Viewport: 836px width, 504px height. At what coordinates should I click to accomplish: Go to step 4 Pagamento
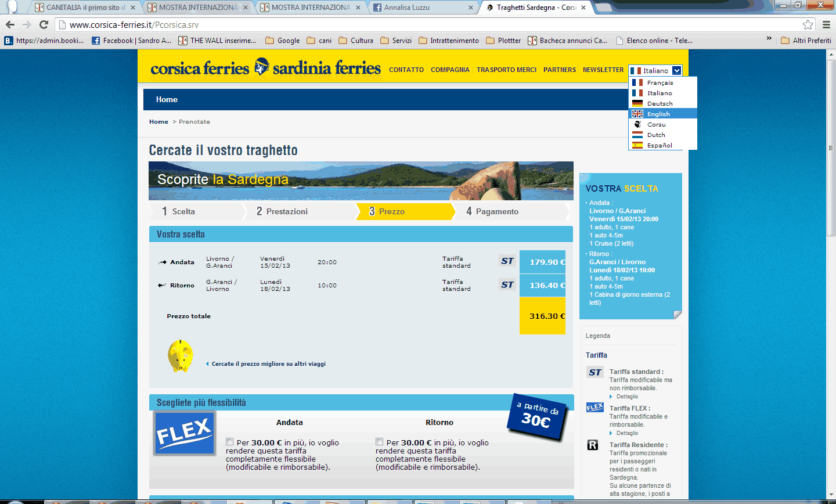(511, 211)
